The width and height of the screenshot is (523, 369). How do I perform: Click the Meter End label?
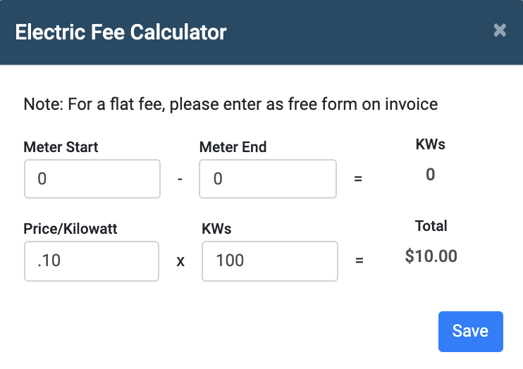point(233,147)
